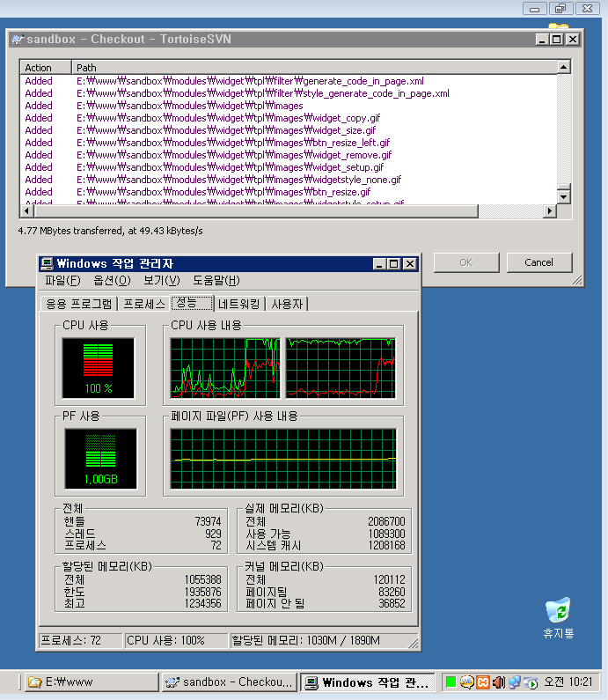
Task: Select the widget_setup.gif row
Action: coord(289,167)
